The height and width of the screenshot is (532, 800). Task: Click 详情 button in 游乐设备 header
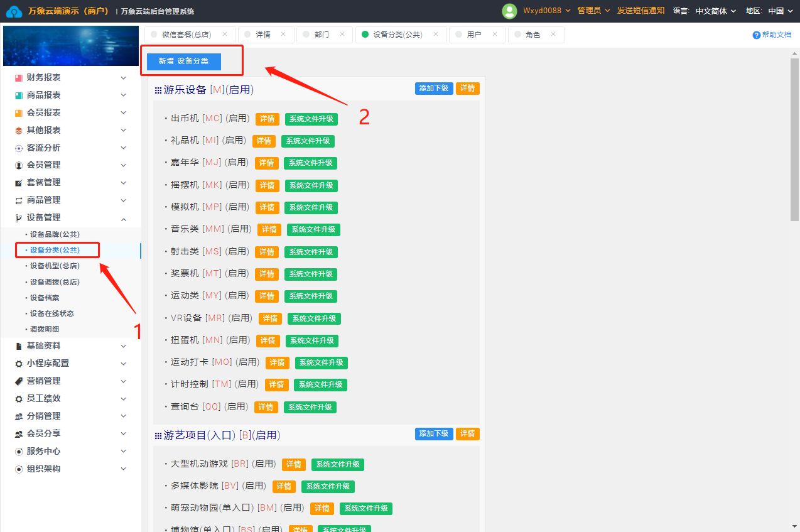click(468, 89)
